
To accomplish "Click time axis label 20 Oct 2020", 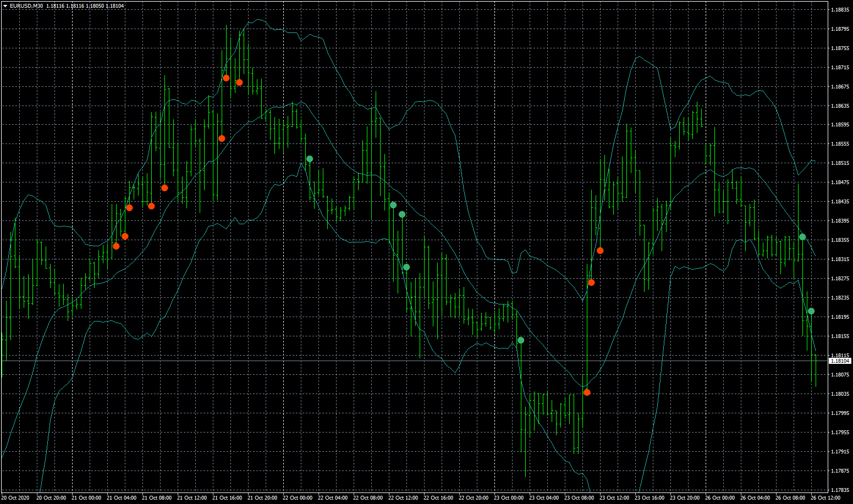I will coord(15,498).
